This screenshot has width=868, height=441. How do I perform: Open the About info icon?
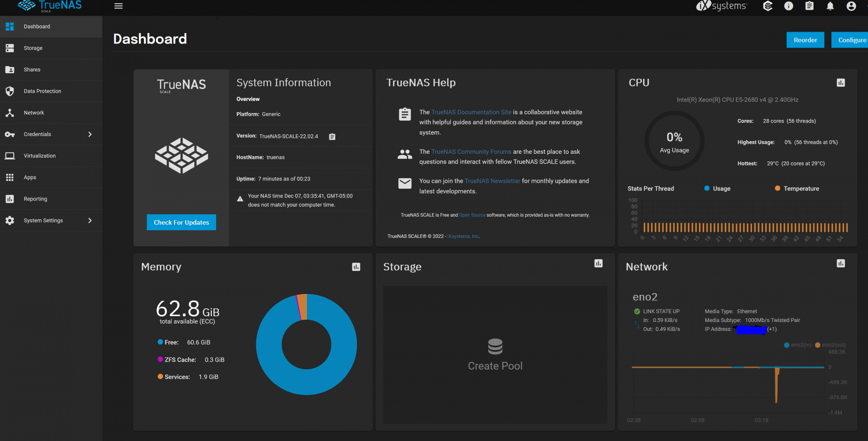pos(788,6)
